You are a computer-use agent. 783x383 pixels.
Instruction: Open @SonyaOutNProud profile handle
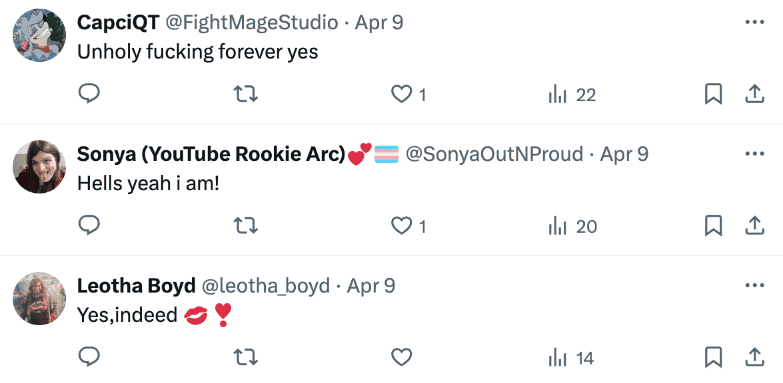(x=494, y=154)
